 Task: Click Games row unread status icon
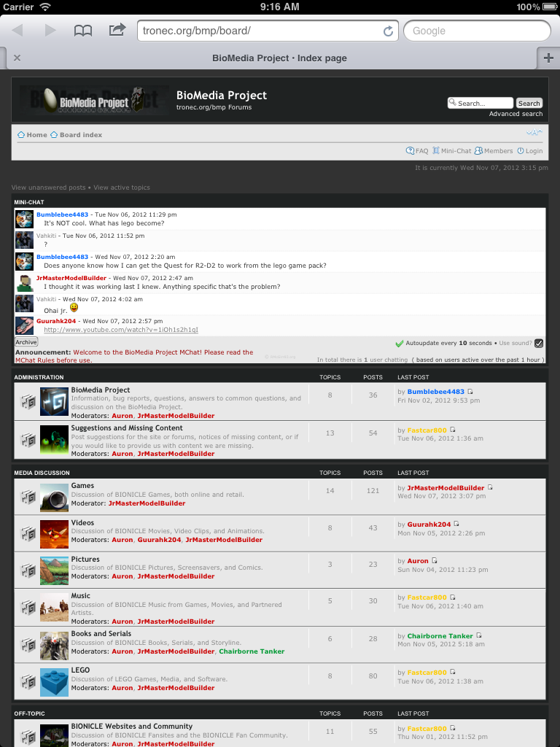coord(28,497)
